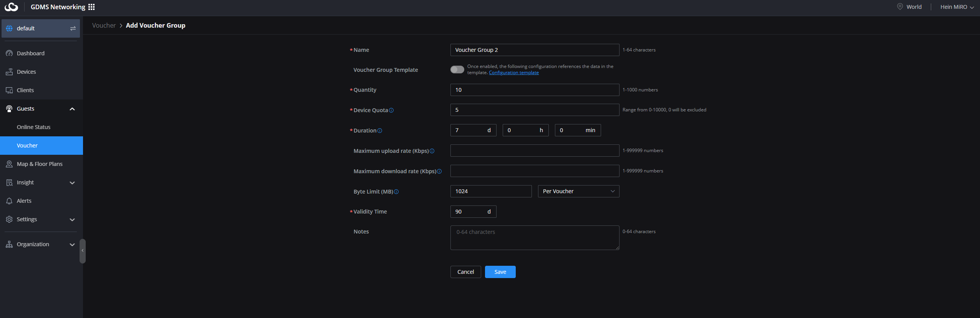Click the network switch arrows icon beside default
The width and height of the screenshot is (980, 318).
click(73, 28)
